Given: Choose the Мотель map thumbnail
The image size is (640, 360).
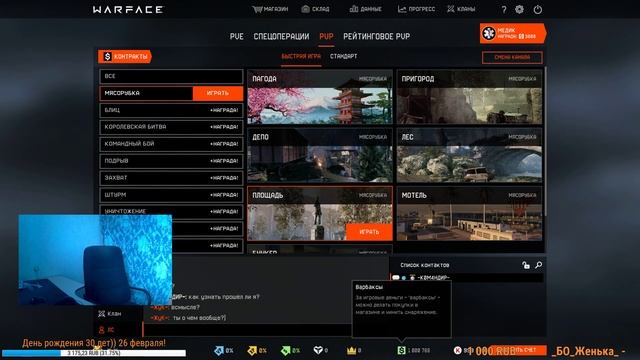Looking at the screenshot, I should 469,214.
